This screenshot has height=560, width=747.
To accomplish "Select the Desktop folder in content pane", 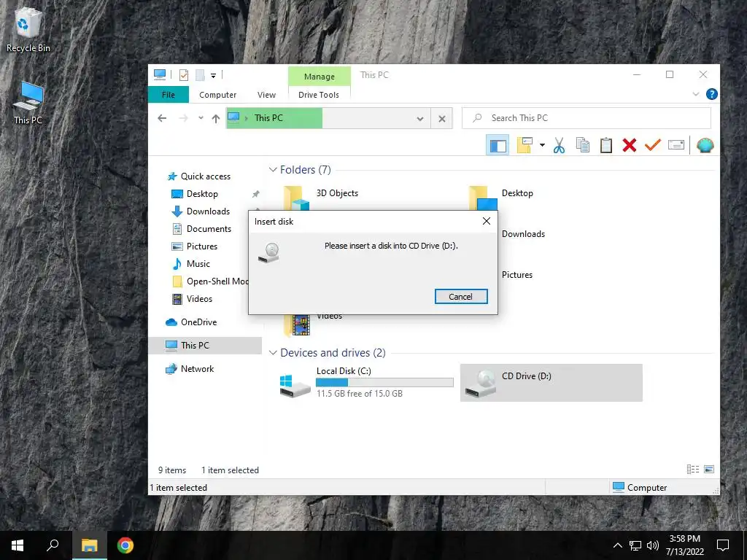I will [x=517, y=193].
